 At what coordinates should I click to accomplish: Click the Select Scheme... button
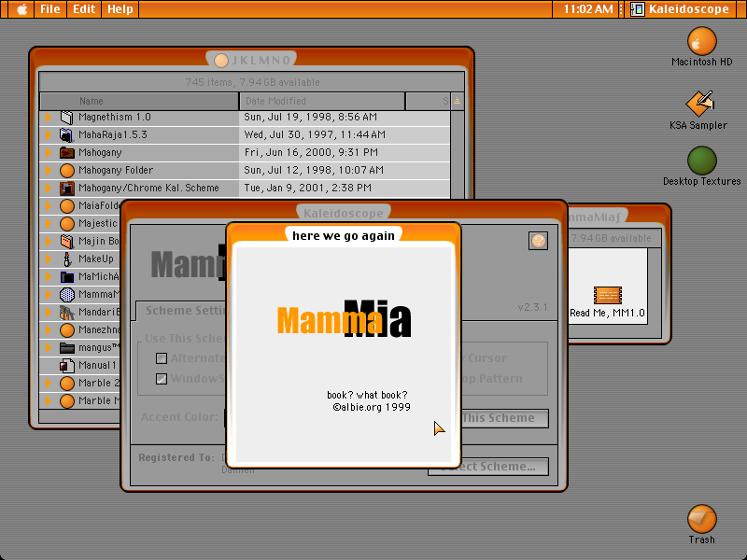point(488,467)
